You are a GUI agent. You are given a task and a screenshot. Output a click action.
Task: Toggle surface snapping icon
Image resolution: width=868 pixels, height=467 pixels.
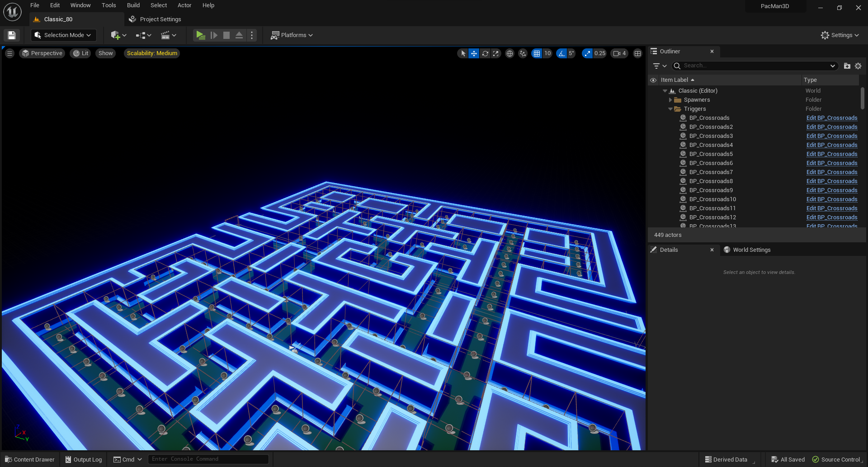click(523, 53)
